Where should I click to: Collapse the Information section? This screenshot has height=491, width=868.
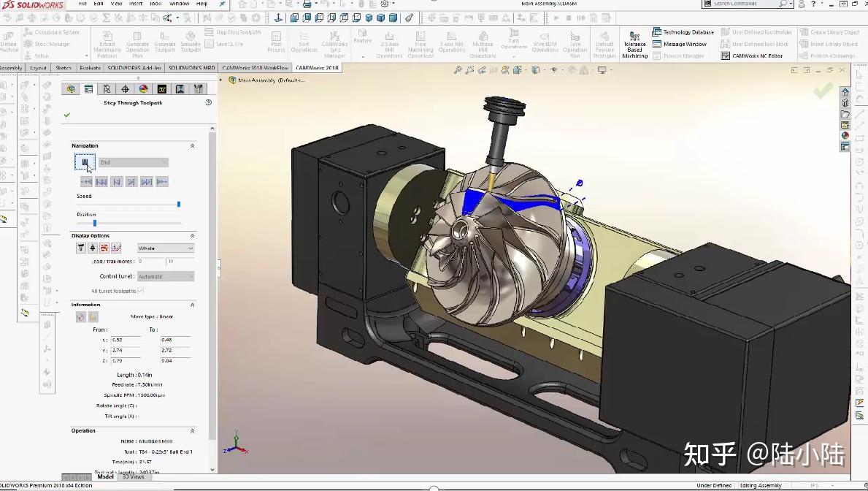(193, 305)
